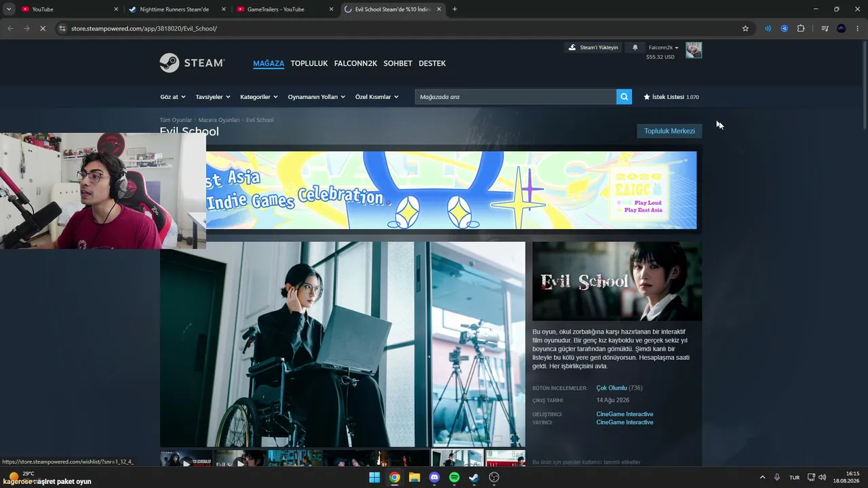
Task: Open Discord from the taskbar
Action: tap(435, 477)
